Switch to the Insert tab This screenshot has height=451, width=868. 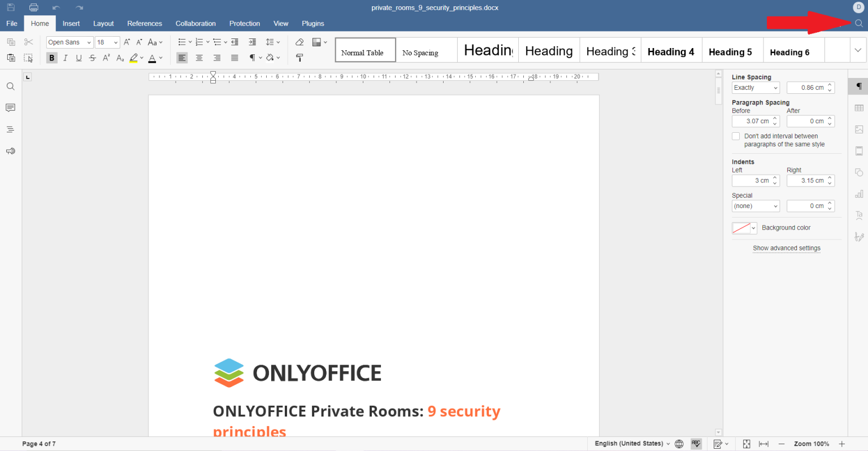pyautogui.click(x=71, y=23)
